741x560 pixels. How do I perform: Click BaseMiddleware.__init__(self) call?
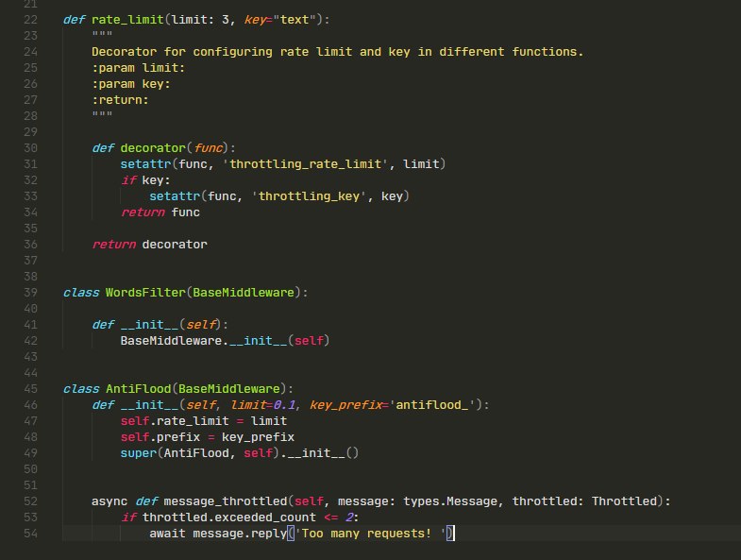[x=225, y=341]
